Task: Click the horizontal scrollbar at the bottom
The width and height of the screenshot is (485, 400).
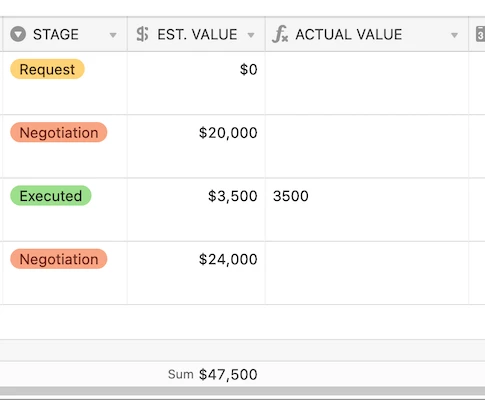Action: click(242, 392)
